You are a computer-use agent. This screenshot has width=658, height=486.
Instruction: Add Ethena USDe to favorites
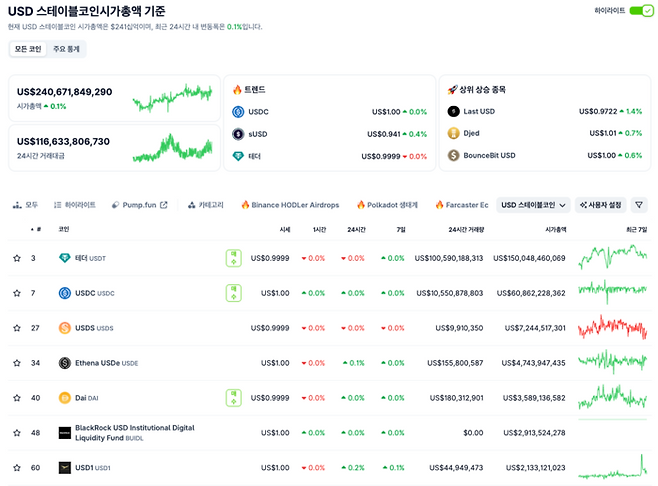tap(17, 363)
